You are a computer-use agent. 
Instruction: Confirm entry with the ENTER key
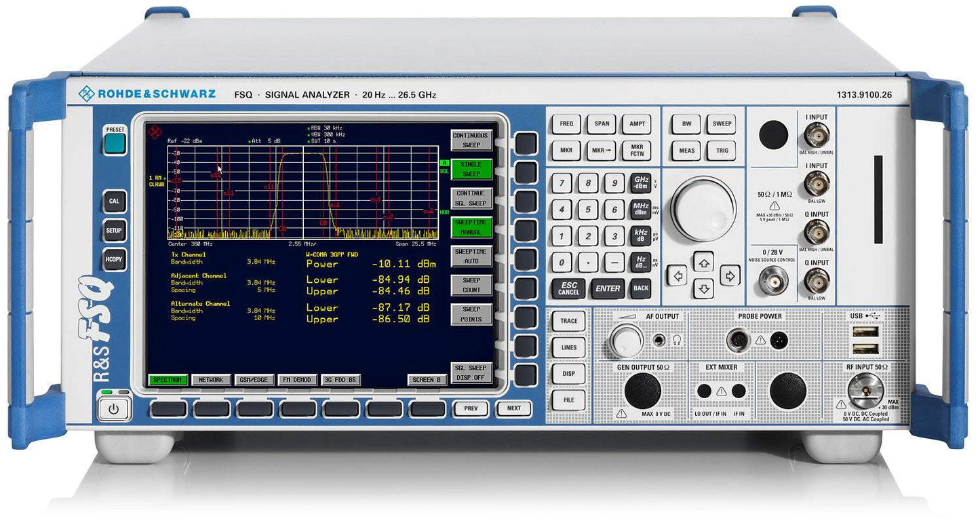coord(607,288)
